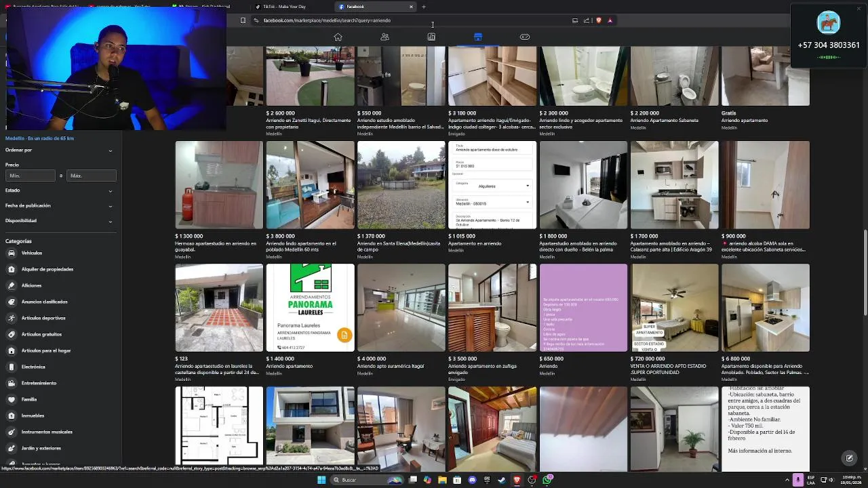Show hidden system tray icons
868x488 pixels.
(788, 480)
